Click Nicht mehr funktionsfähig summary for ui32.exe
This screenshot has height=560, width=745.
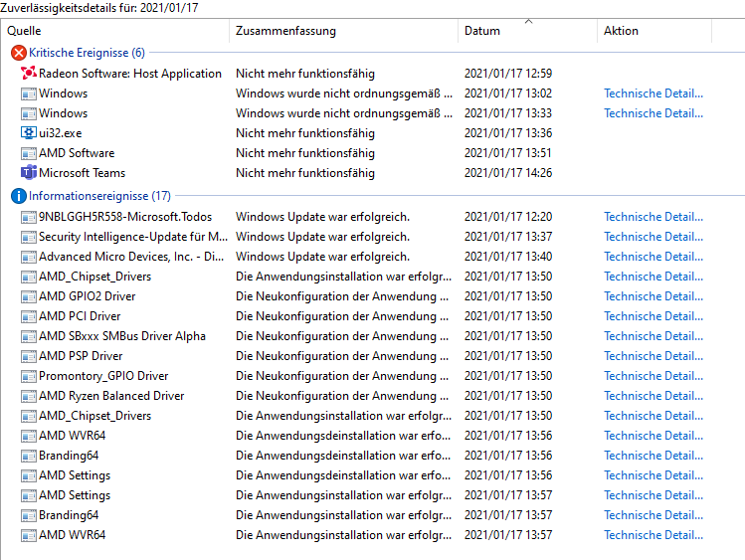[x=305, y=133]
